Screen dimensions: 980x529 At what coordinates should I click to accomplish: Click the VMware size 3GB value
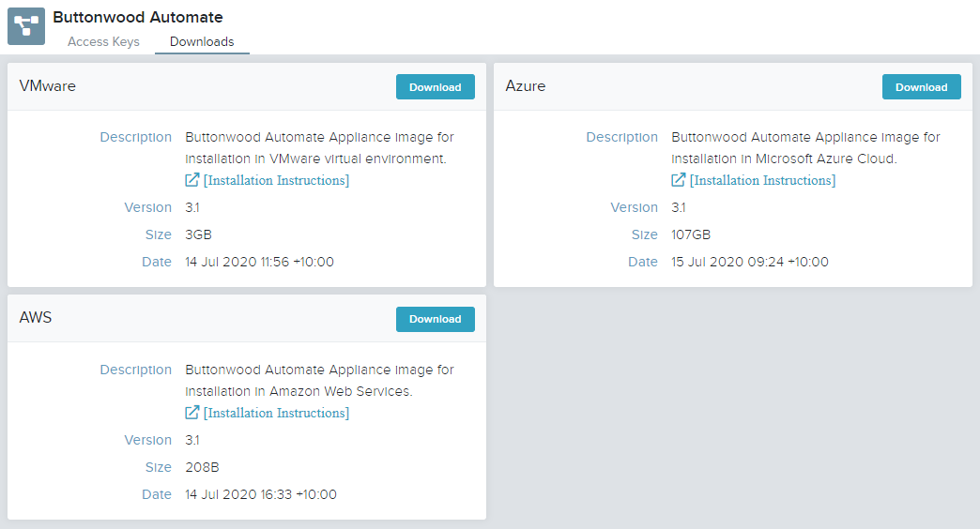tap(198, 234)
